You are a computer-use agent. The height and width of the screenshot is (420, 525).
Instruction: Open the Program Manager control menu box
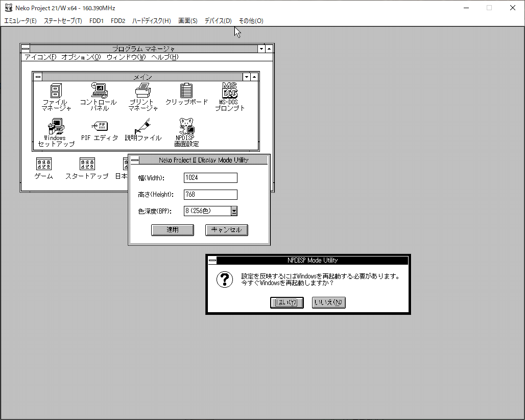[x=26, y=49]
